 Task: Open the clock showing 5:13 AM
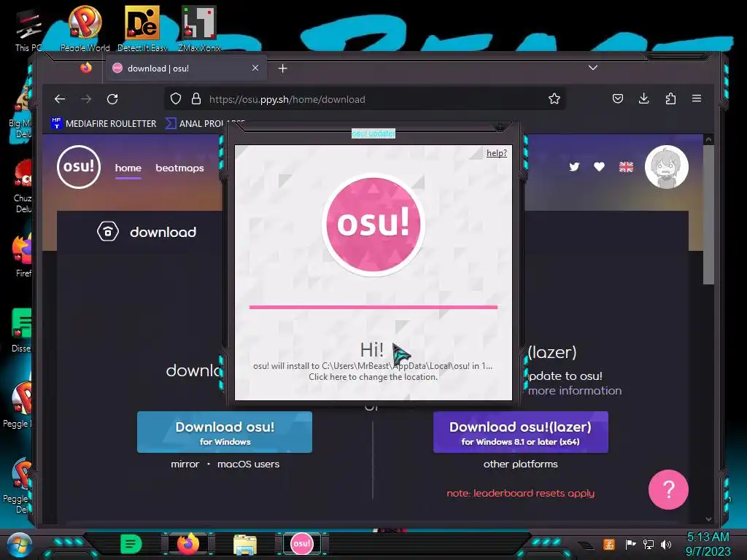708,544
